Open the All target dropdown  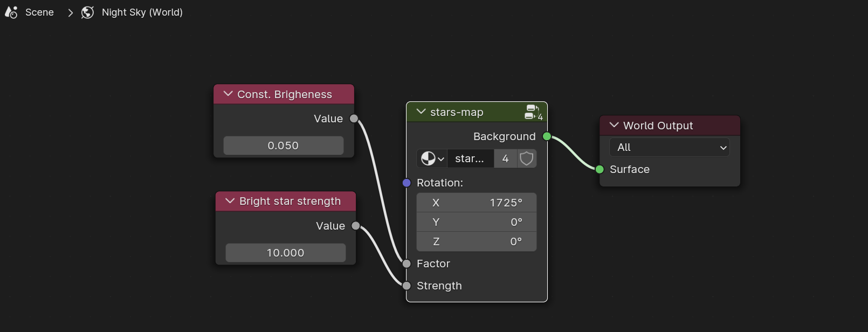coord(669,147)
